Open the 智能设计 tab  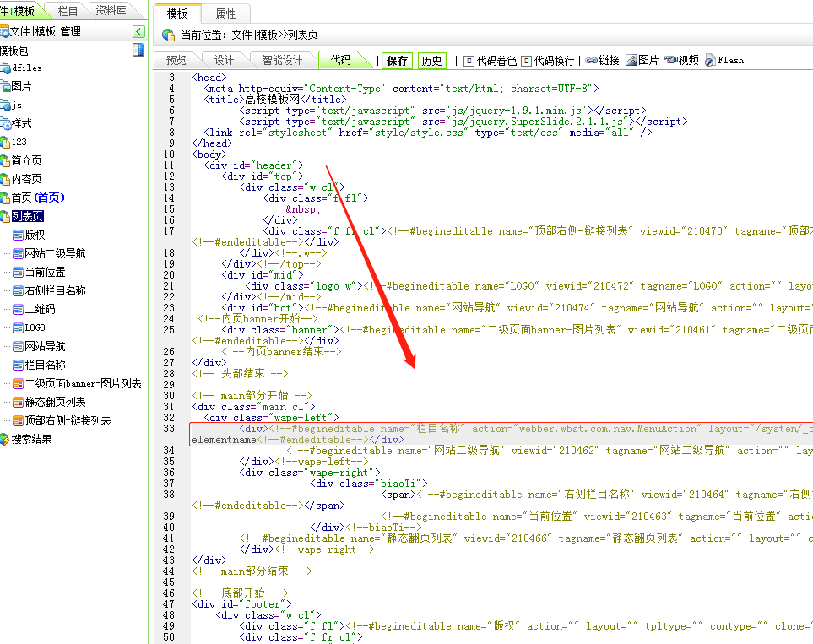tap(281, 60)
